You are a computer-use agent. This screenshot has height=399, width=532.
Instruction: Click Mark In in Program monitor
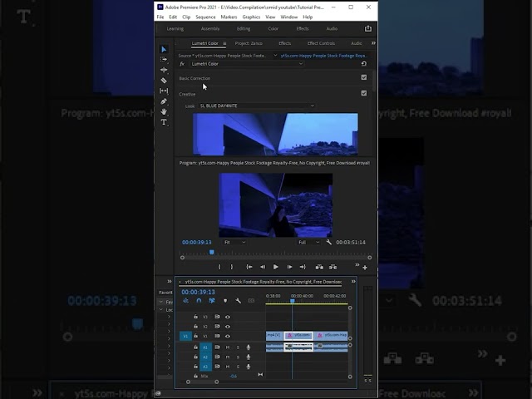coord(219,267)
